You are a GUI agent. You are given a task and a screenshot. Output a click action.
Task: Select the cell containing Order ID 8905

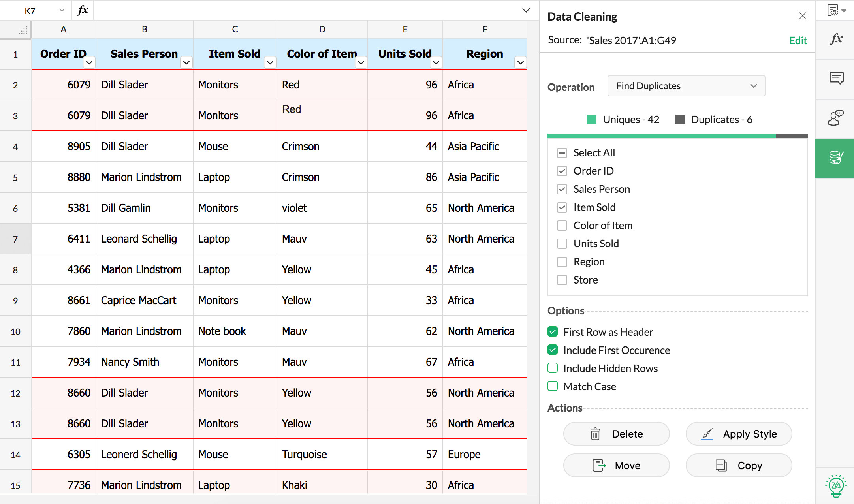[x=63, y=146]
